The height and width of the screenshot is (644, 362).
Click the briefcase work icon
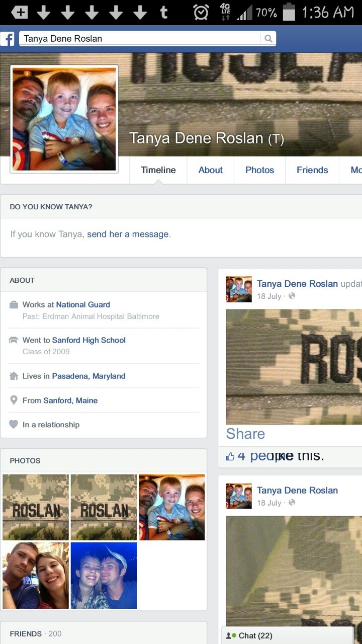click(x=14, y=305)
